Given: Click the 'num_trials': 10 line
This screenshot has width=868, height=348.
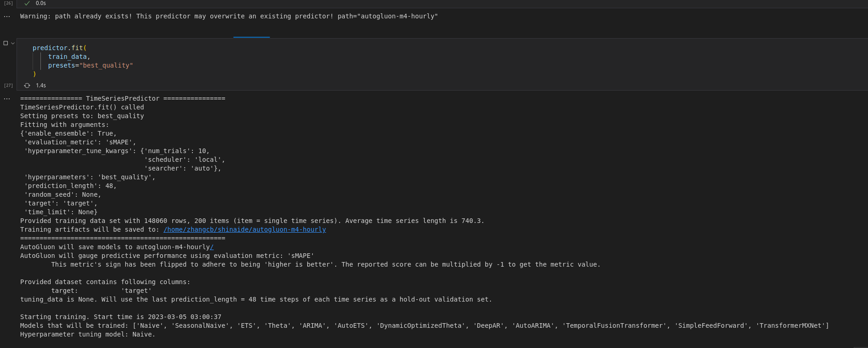Looking at the screenshot, I should (117, 151).
